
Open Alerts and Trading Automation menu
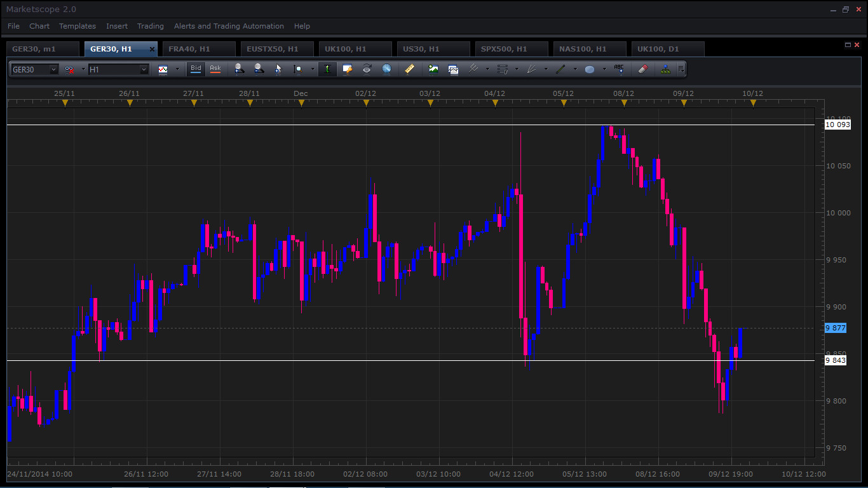click(229, 26)
